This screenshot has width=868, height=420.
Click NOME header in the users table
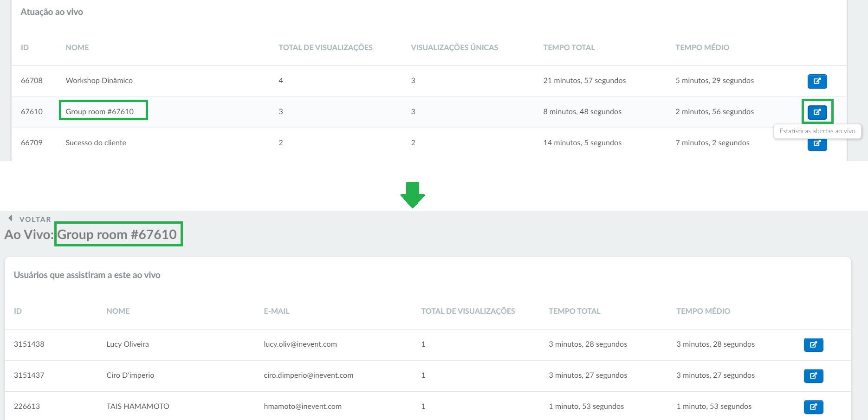pos(118,311)
